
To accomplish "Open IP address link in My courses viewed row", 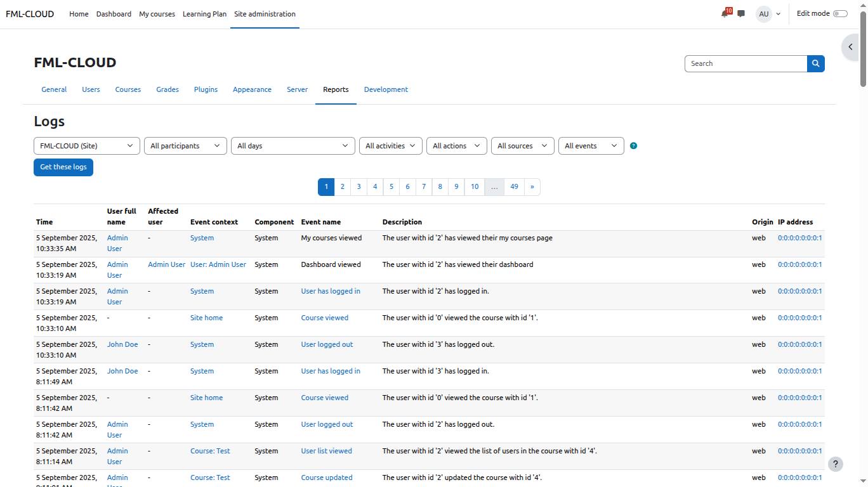I will (x=800, y=238).
